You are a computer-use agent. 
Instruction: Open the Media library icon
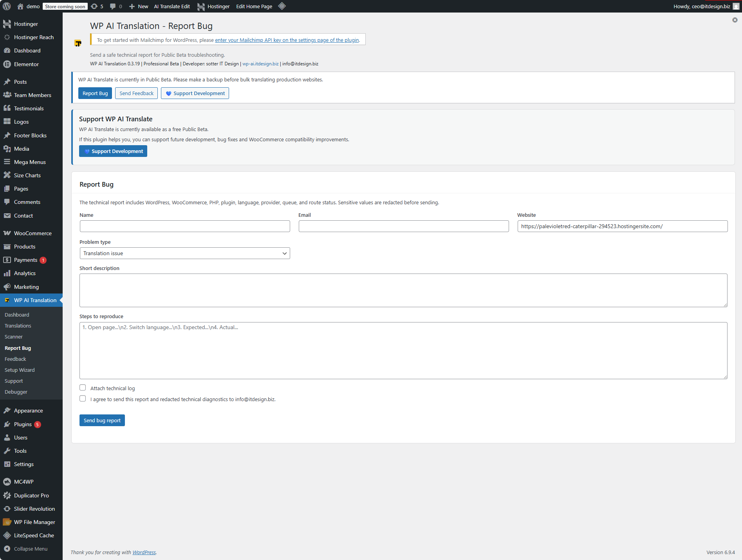click(7, 149)
